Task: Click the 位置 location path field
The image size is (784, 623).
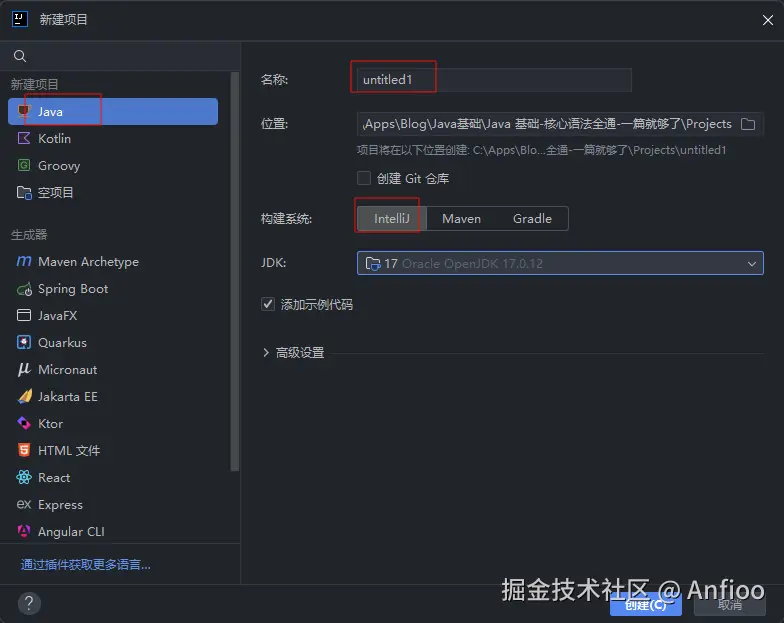Action: (x=560, y=124)
